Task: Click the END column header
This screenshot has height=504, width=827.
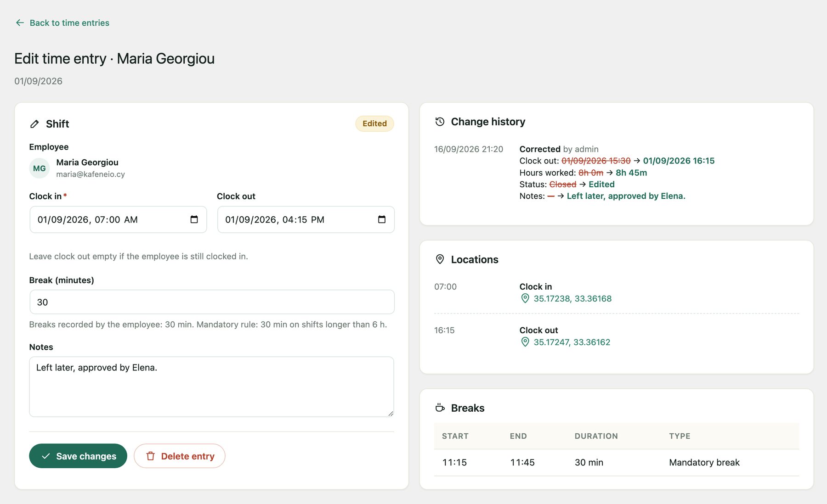Action: pyautogui.click(x=518, y=436)
